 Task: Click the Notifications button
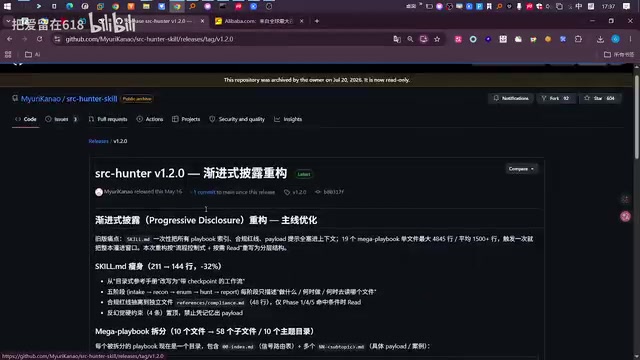[x=511, y=98]
